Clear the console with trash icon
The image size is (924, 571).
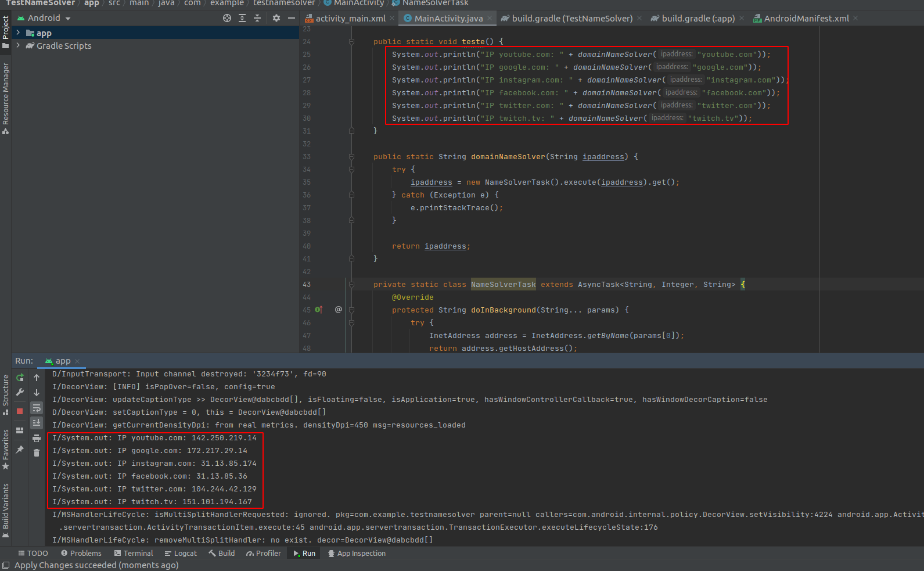tap(37, 453)
